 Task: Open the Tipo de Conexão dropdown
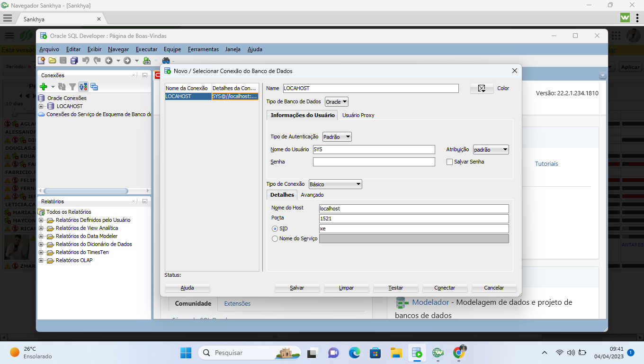click(335, 184)
